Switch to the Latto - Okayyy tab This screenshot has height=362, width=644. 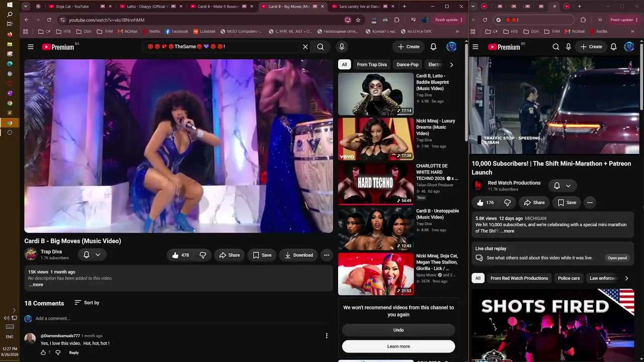pyautogui.click(x=148, y=7)
